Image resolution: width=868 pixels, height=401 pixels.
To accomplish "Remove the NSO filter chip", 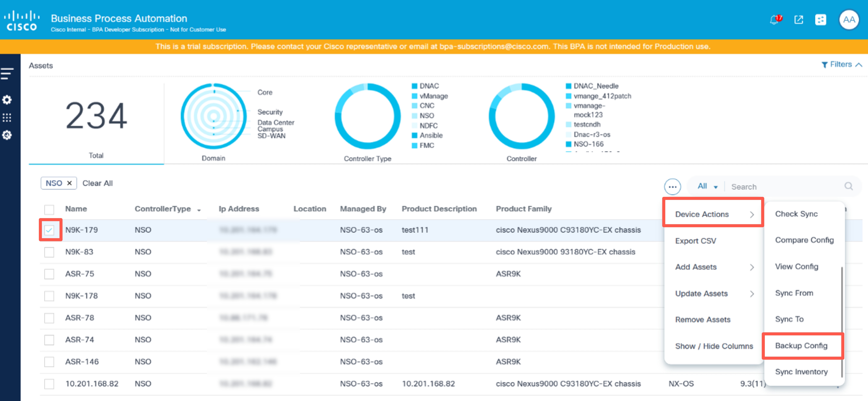I will tap(69, 183).
